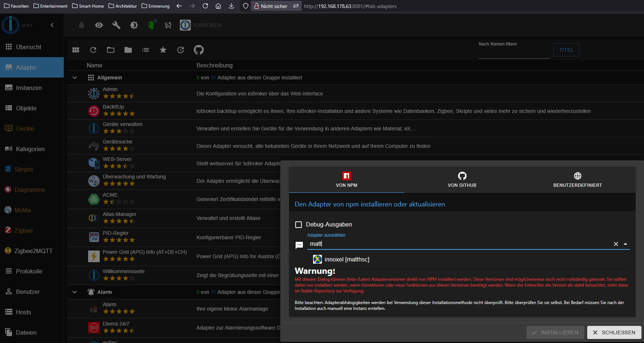Viewport: 644px width, 343px height.
Task: Open Diagramme in the sidebar
Action: [x=32, y=190]
